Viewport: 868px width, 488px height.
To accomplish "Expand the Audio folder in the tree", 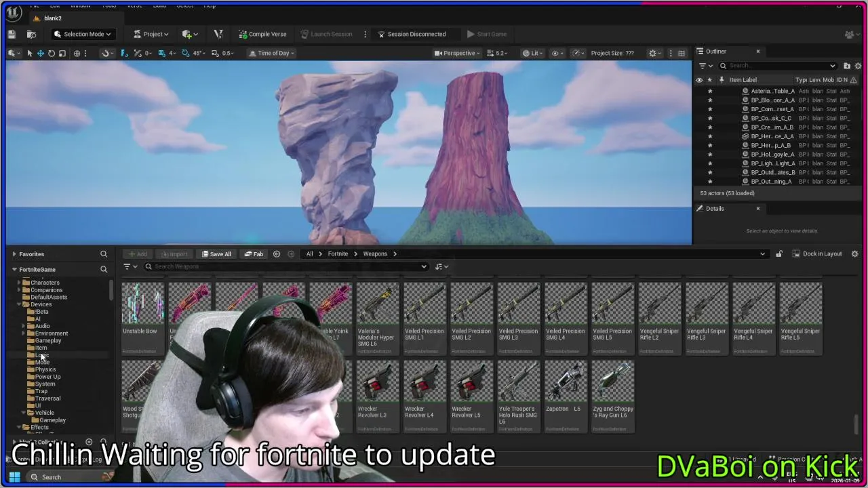I will coord(23,326).
